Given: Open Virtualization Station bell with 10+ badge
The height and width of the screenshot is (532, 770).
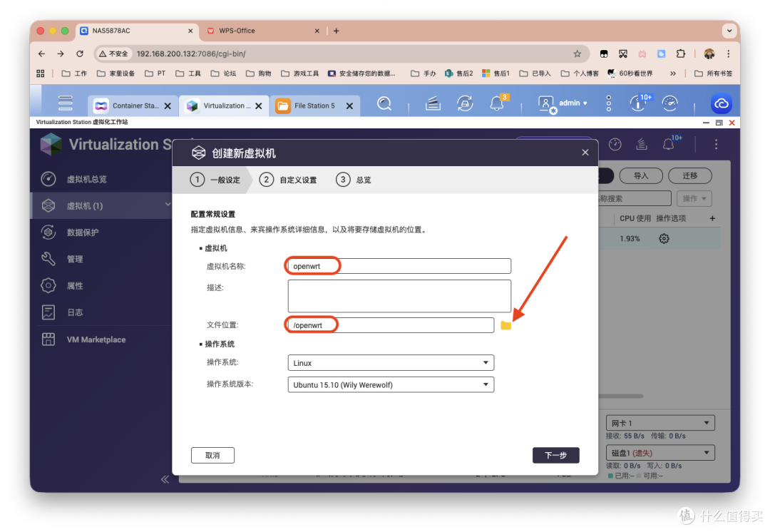Looking at the screenshot, I should 669,143.
